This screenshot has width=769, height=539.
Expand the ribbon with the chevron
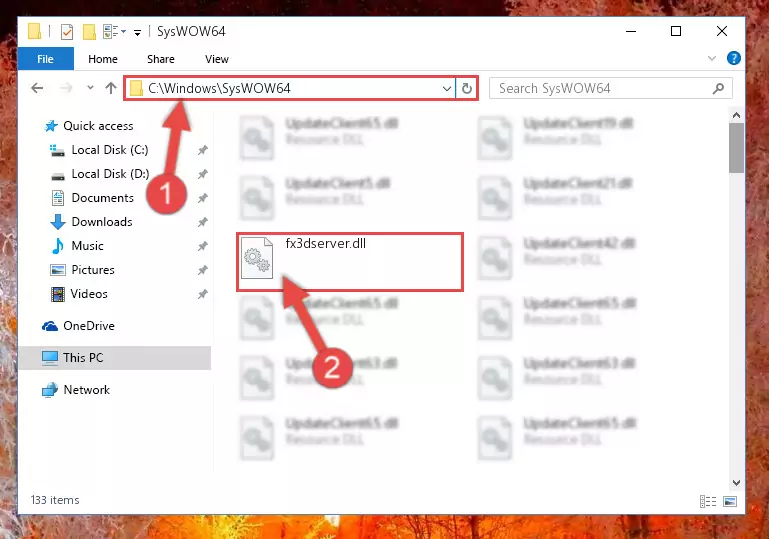click(x=712, y=58)
